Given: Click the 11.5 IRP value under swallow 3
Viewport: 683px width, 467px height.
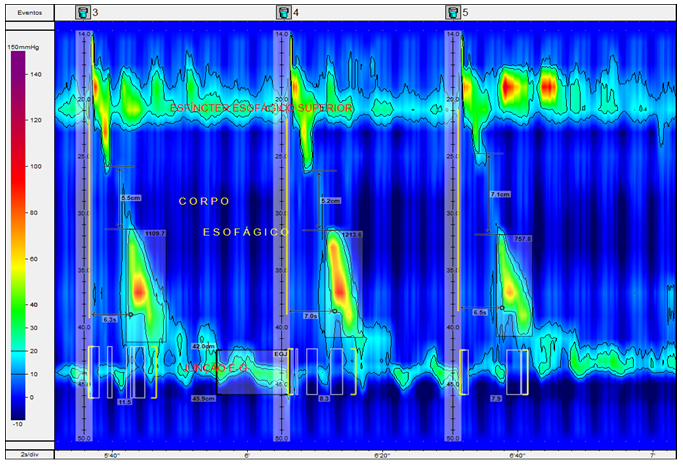Looking at the screenshot, I should tap(124, 401).
